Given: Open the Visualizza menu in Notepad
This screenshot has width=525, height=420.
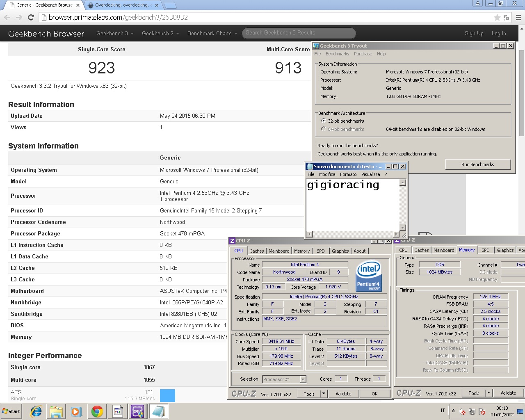Looking at the screenshot, I should click(371, 174).
